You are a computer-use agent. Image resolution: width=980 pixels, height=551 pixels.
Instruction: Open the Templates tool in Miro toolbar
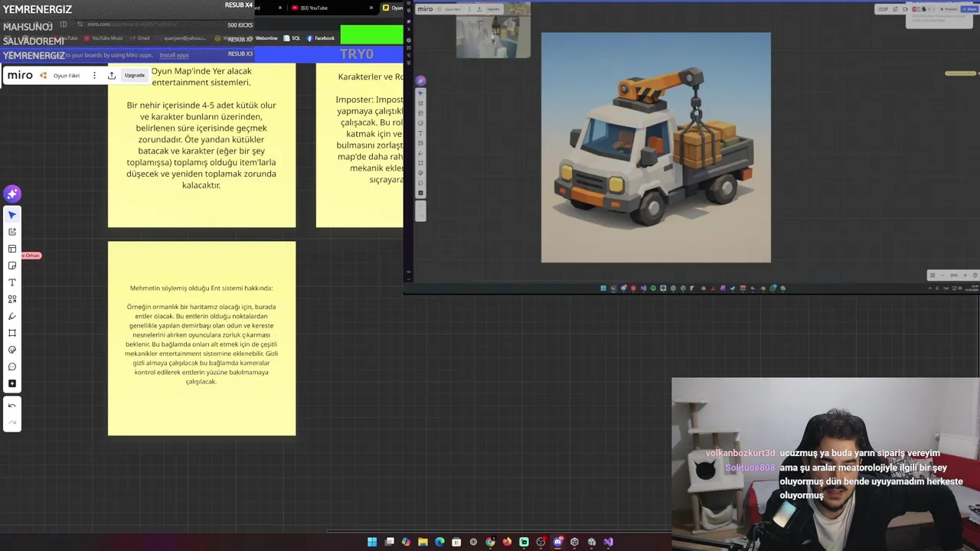pyautogui.click(x=11, y=249)
